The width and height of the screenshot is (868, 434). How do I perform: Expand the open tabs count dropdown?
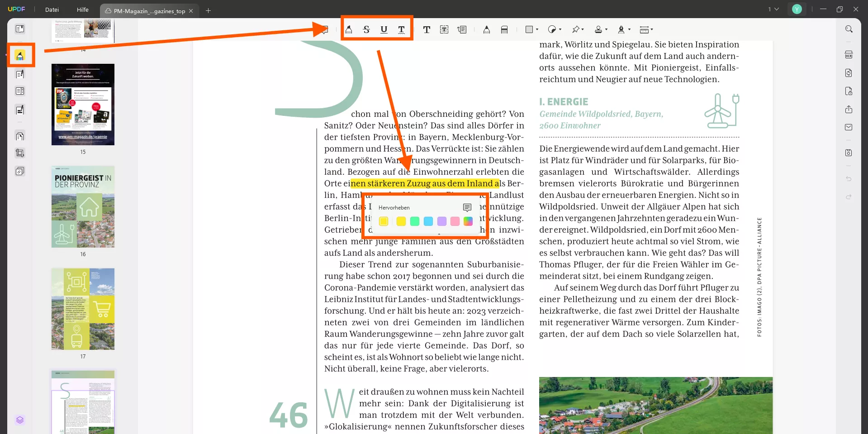click(x=773, y=9)
